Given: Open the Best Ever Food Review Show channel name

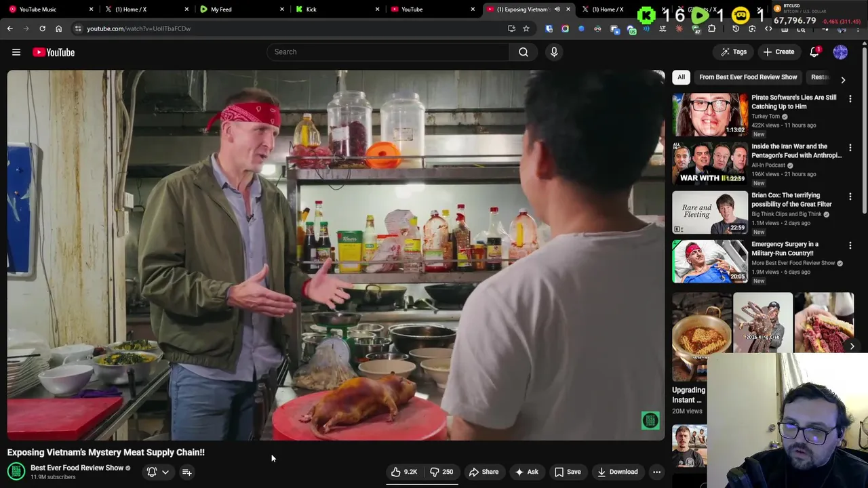Looking at the screenshot, I should point(77,468).
